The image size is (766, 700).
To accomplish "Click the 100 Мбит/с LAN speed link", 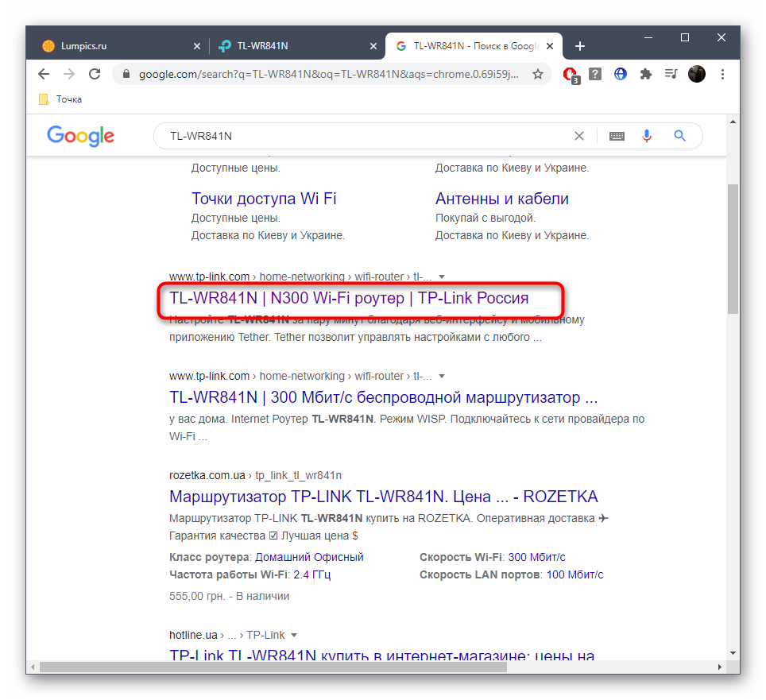I will [574, 574].
